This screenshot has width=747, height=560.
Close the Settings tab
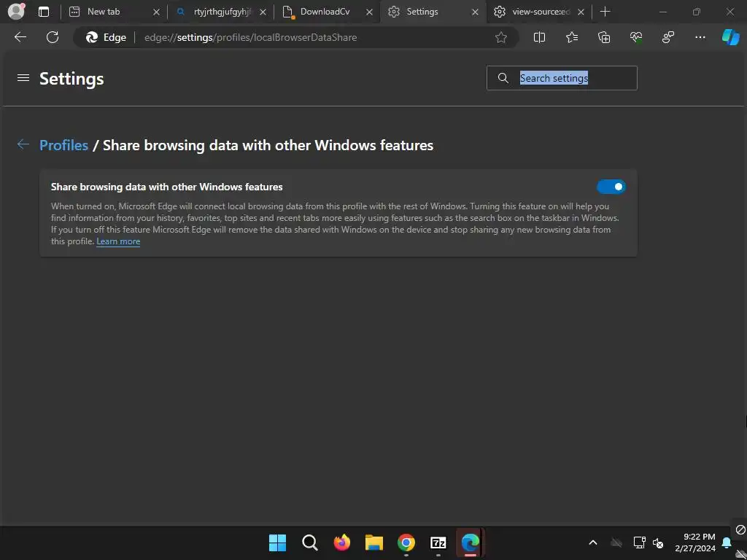point(475,12)
